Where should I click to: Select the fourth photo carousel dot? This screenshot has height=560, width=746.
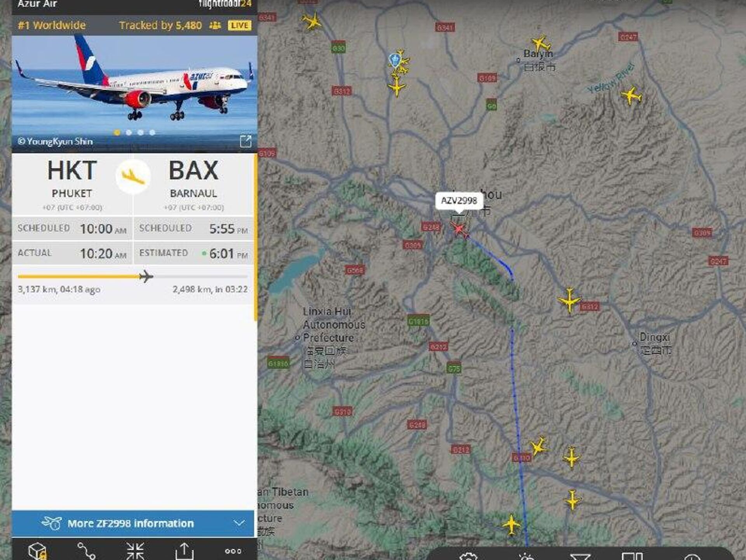[x=152, y=133]
